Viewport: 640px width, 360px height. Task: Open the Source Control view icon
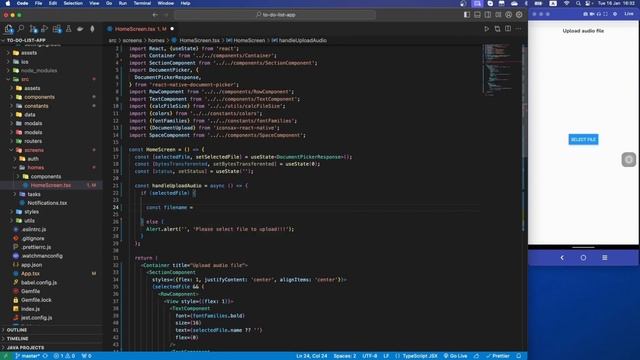33,29
